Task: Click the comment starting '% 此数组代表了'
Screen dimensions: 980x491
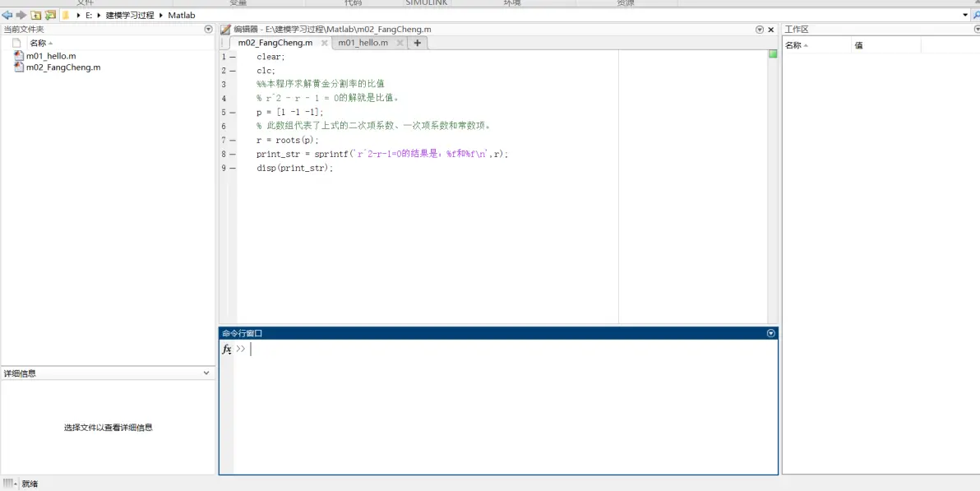Action: click(374, 127)
